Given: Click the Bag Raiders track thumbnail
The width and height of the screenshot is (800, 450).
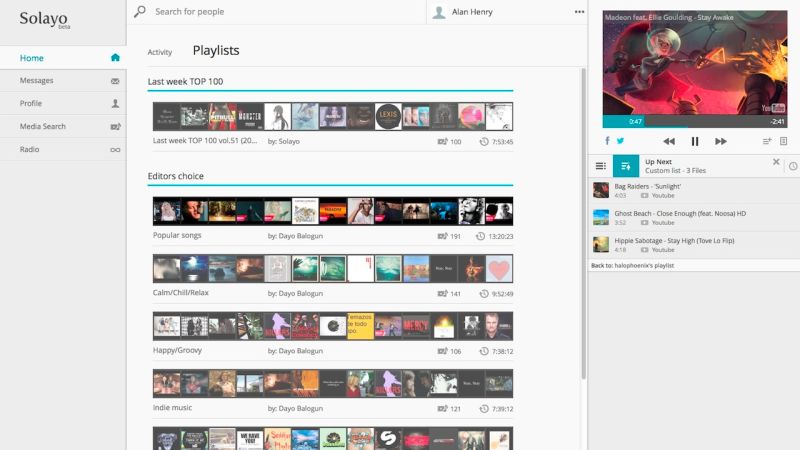Looking at the screenshot, I should point(601,190).
